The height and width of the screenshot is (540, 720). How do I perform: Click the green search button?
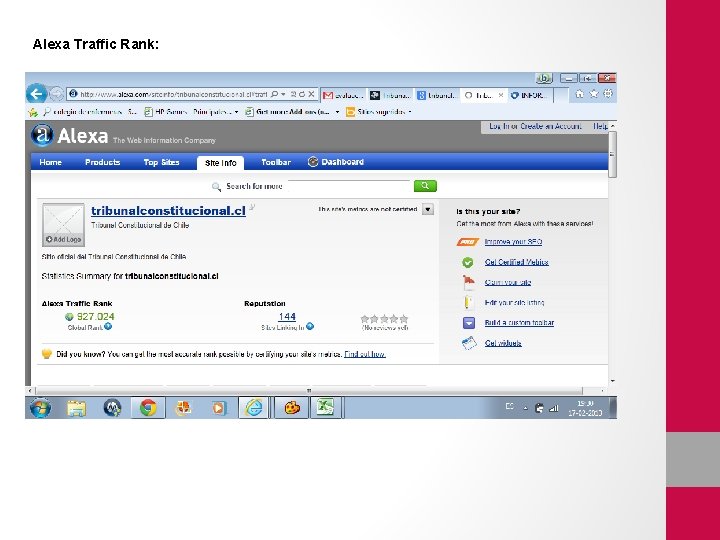click(425, 186)
